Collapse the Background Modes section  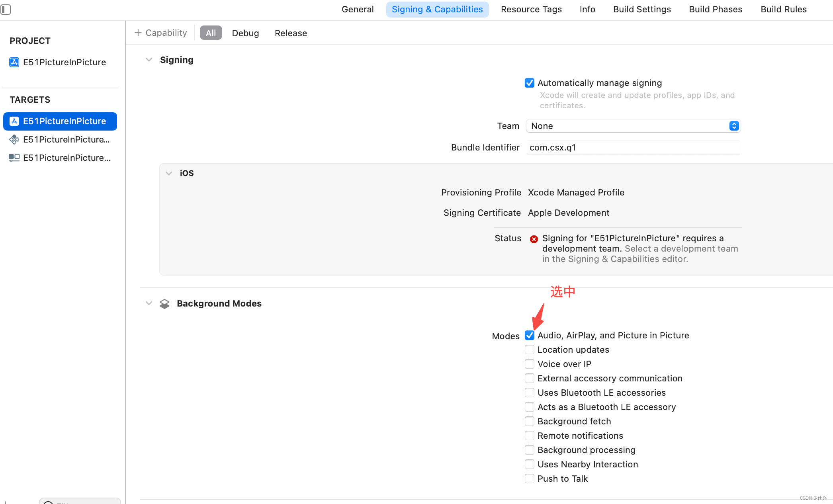(x=149, y=303)
